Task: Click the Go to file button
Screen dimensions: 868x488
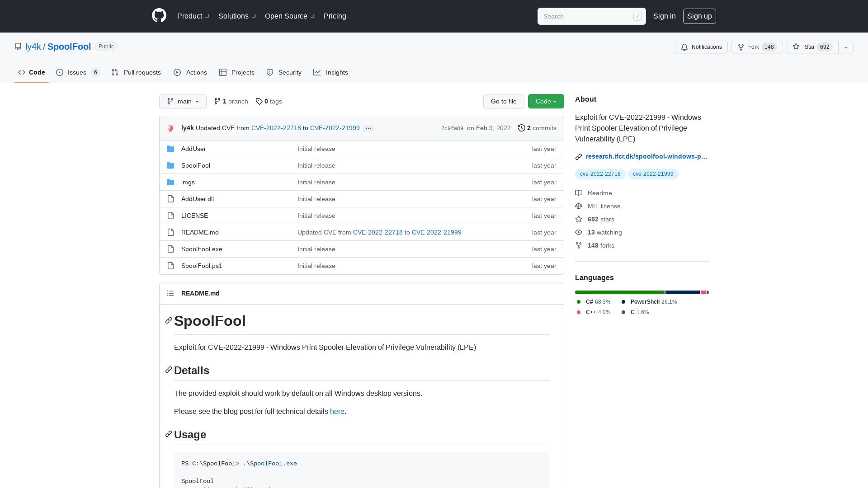Action: (504, 101)
